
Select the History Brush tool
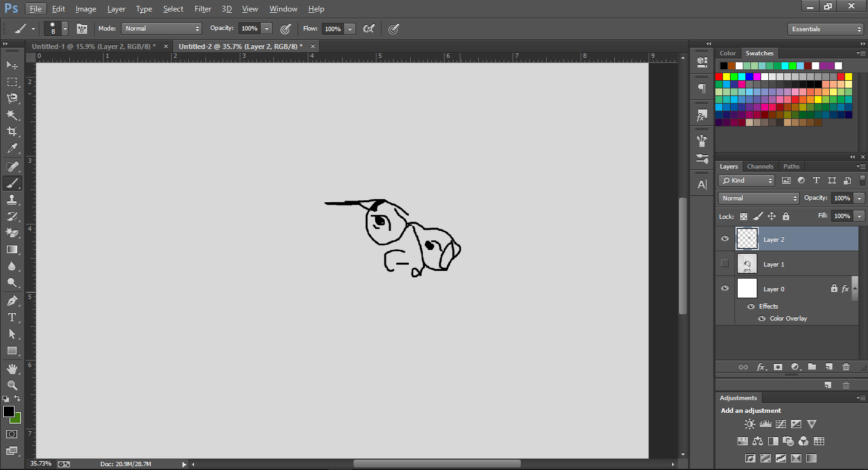[x=12, y=216]
